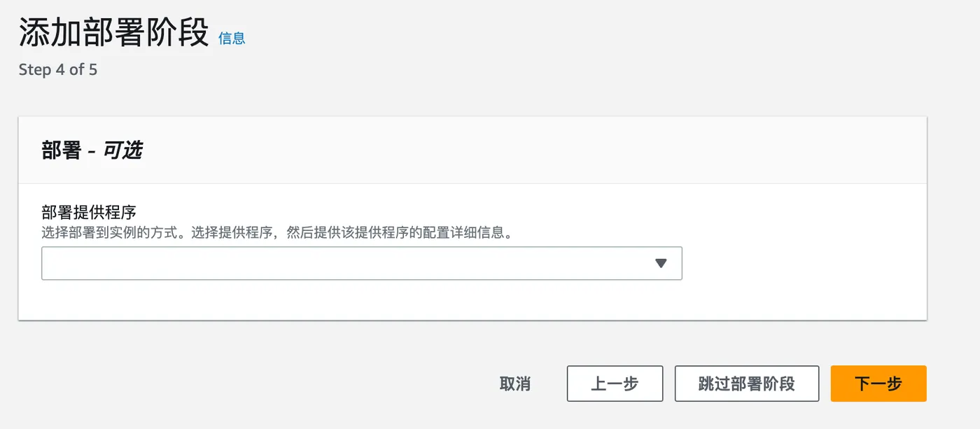Click the number 5 in step counter
The image size is (980, 429).
click(x=92, y=70)
